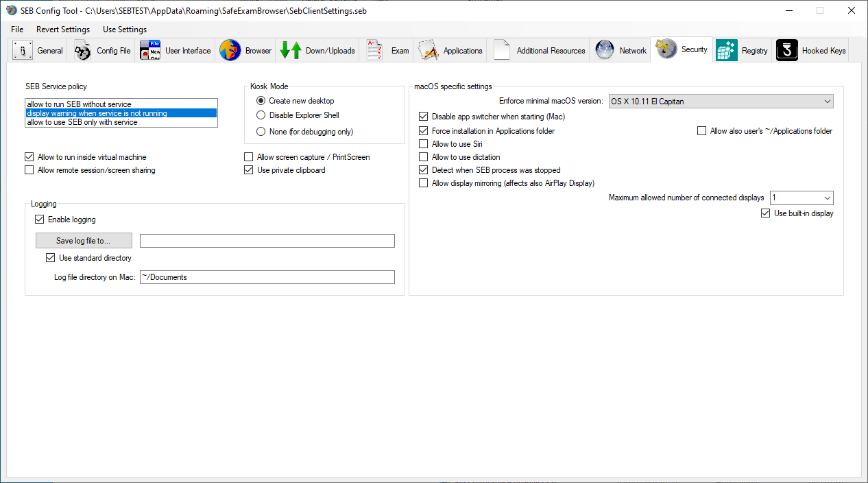Viewport: 868px width, 483px height.
Task: Click the General tab icon
Action: click(x=23, y=50)
